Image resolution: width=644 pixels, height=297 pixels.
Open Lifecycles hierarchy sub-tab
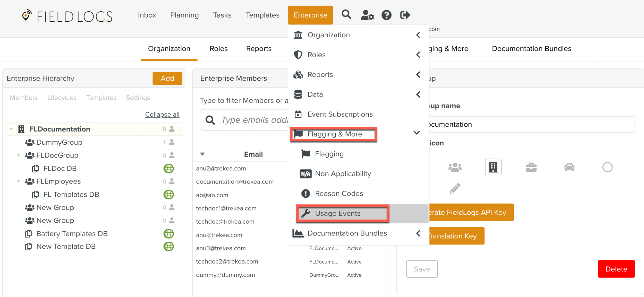(62, 98)
